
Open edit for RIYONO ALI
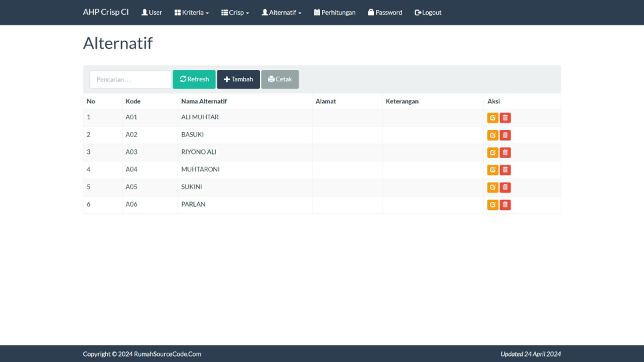click(x=493, y=153)
